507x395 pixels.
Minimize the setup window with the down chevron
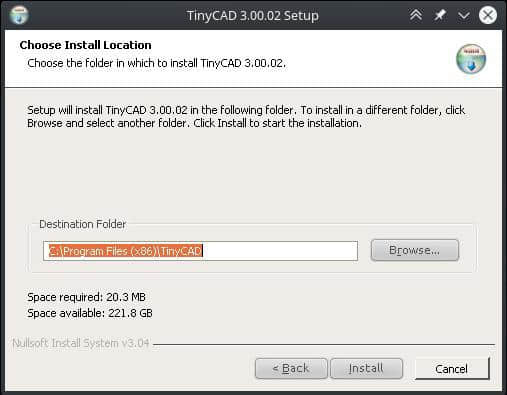pos(464,15)
